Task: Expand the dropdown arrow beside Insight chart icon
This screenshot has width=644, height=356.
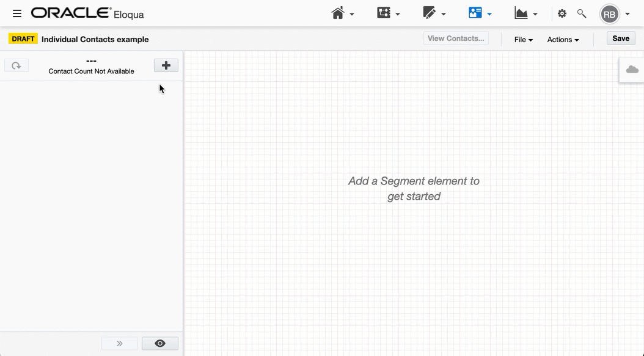Action: [x=535, y=14]
